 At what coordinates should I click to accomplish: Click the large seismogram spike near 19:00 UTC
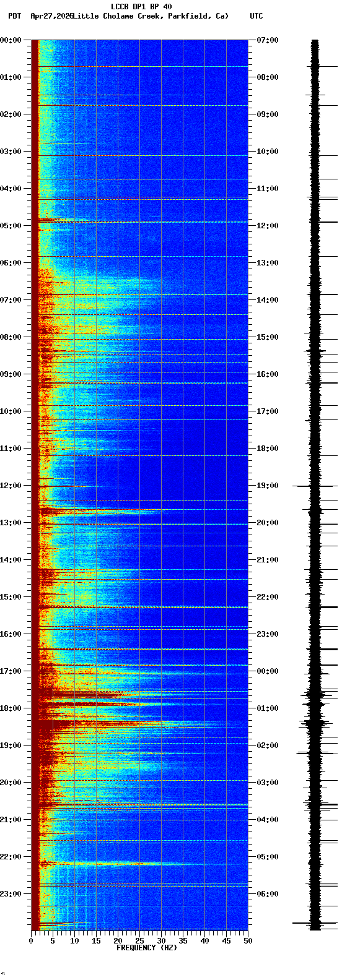[x=315, y=486]
